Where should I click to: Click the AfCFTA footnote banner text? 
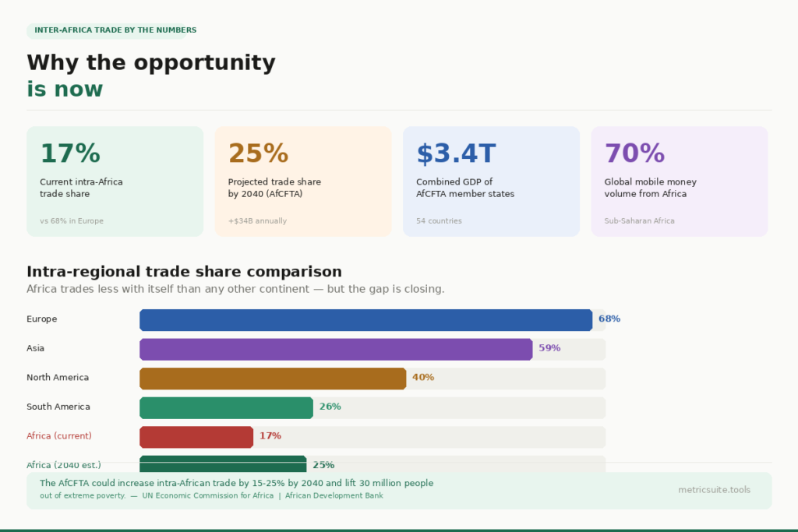236,484
